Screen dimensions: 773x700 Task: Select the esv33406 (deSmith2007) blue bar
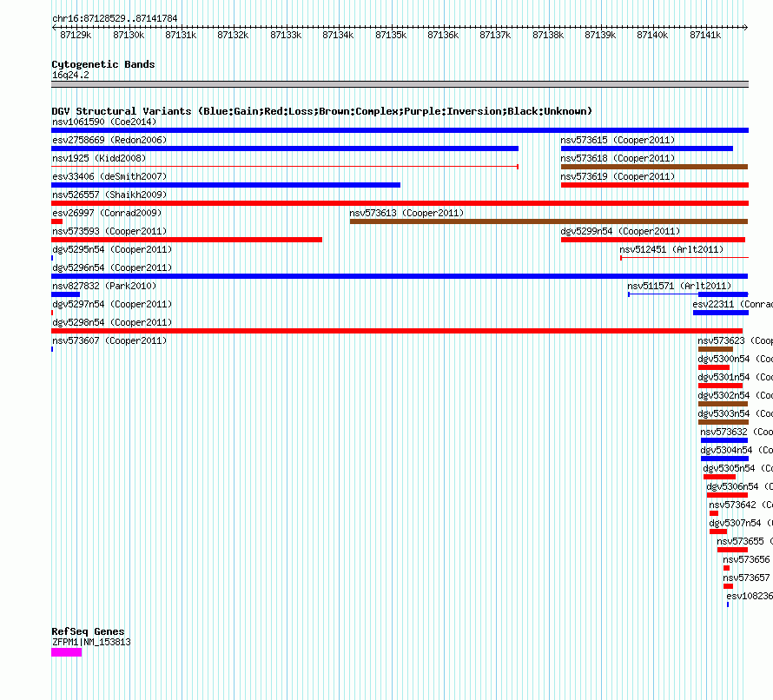tap(226, 185)
